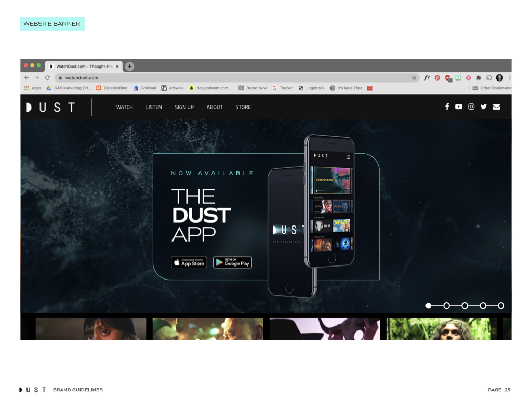Open the DUST Instagram icon
This screenshot has height=399, width=532.
tap(471, 107)
